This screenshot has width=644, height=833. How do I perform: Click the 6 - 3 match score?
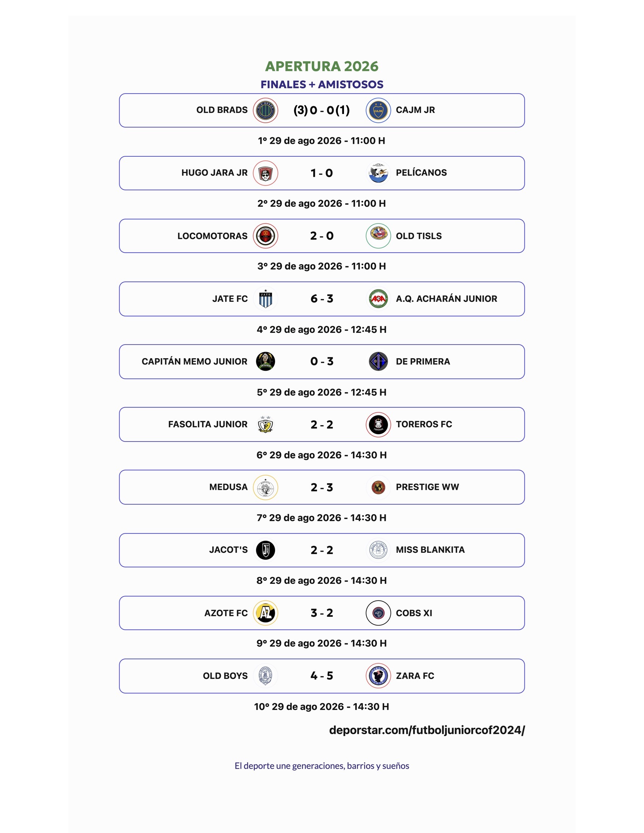point(322,299)
